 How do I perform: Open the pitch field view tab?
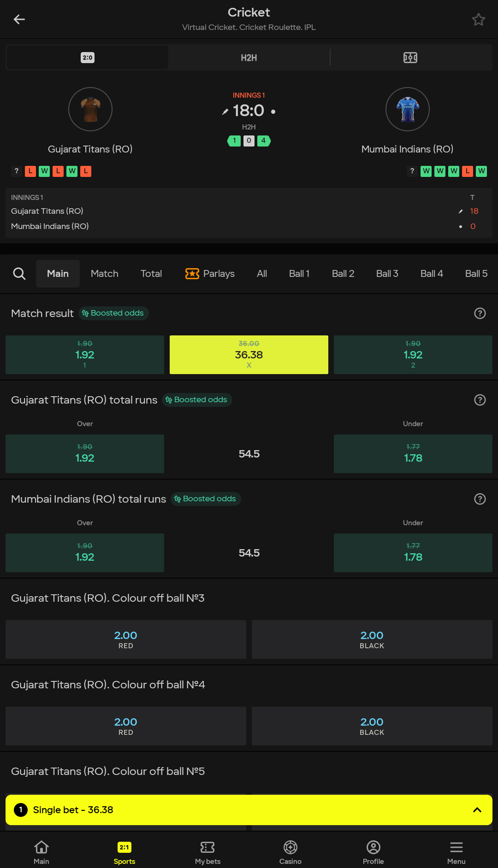(x=410, y=58)
